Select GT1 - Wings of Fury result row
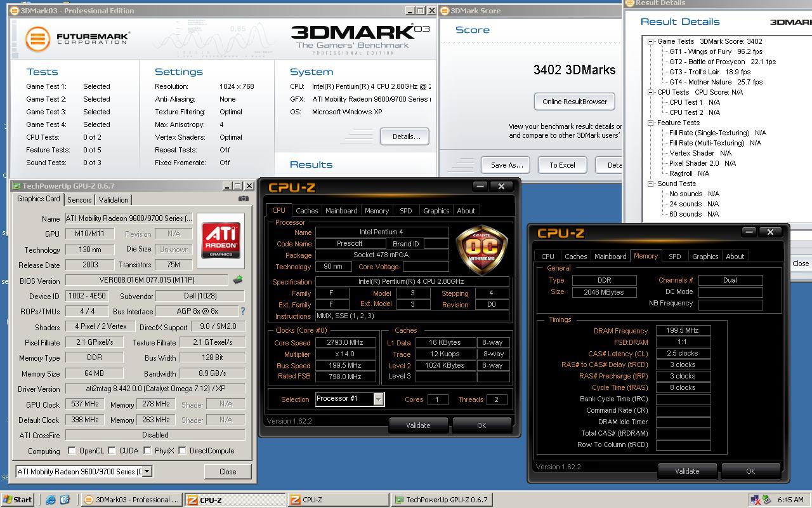The width and height of the screenshot is (812, 508). [x=716, y=51]
